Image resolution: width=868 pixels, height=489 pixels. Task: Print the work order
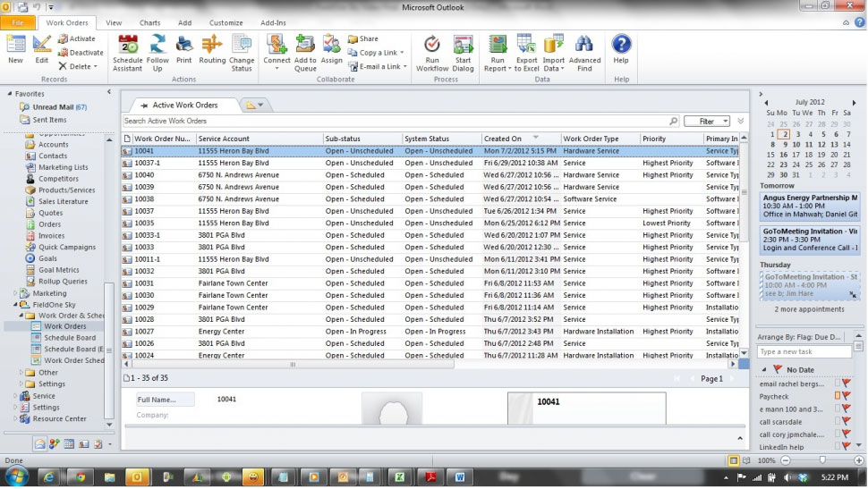(183, 49)
